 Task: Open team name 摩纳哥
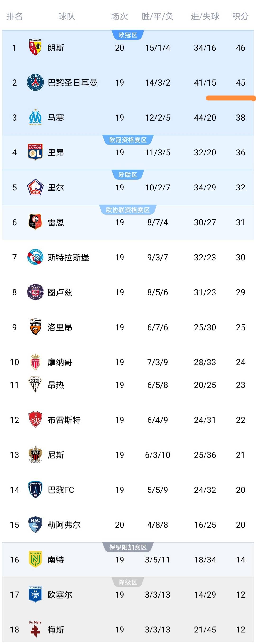click(60, 362)
